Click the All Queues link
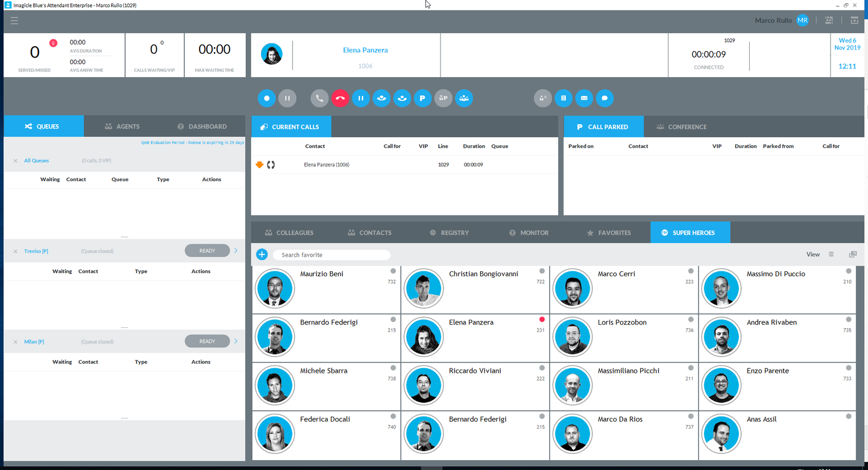The width and height of the screenshot is (868, 470). coord(36,161)
